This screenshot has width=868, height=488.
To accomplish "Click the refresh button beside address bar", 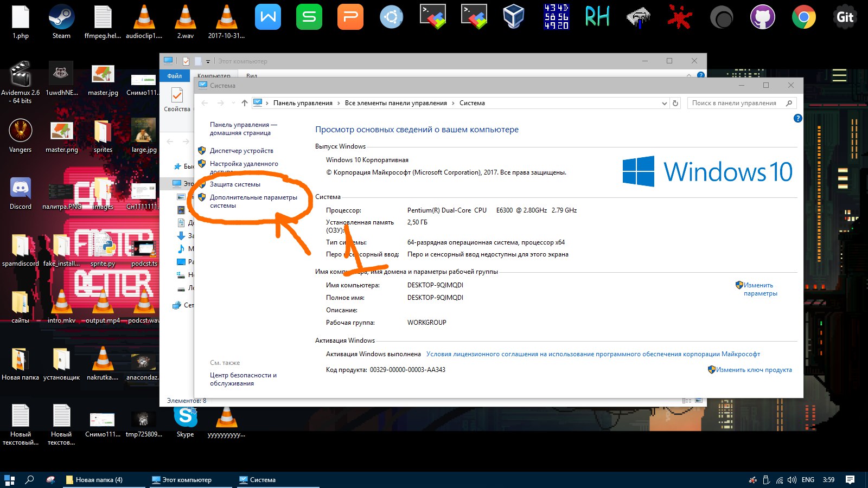I will click(675, 103).
